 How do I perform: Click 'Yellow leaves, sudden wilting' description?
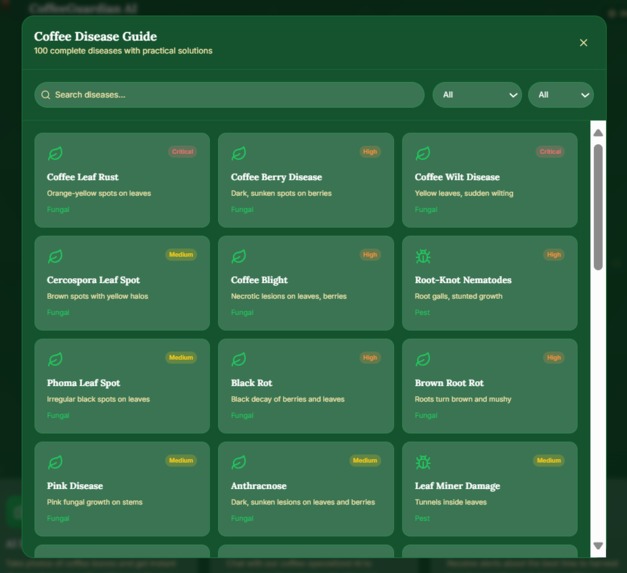pos(464,194)
